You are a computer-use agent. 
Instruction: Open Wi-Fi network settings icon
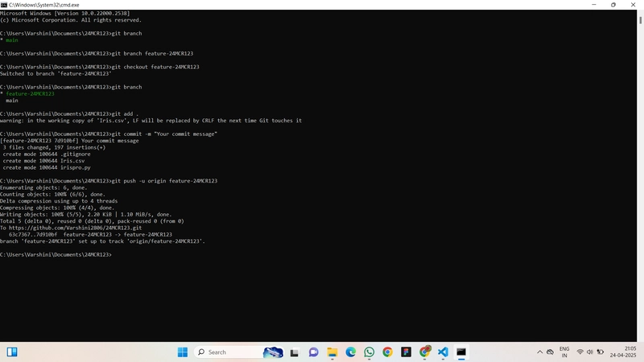580,352
